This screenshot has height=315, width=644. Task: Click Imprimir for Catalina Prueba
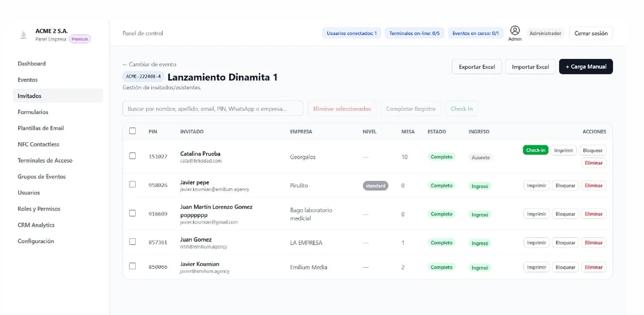click(563, 150)
